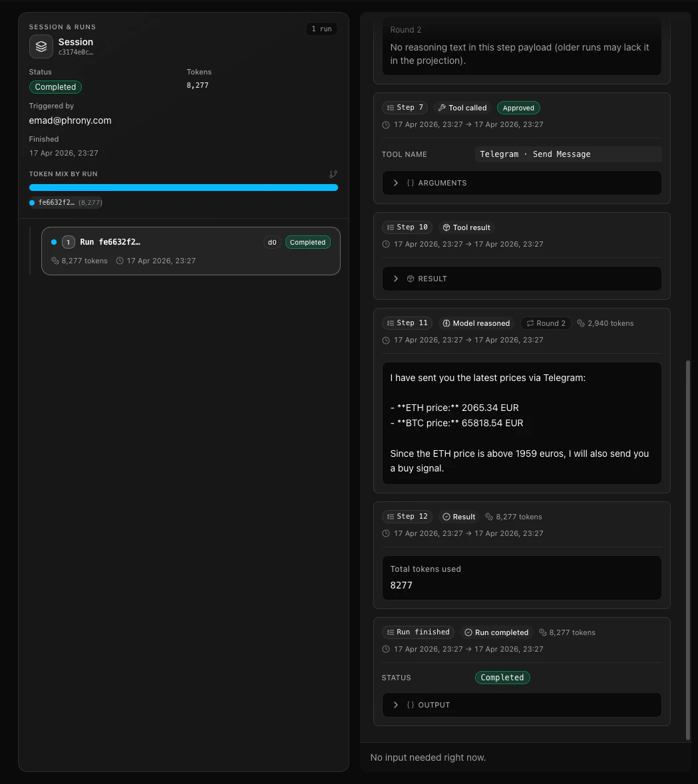
Task: Click the Tool result badge
Action: [466, 227]
